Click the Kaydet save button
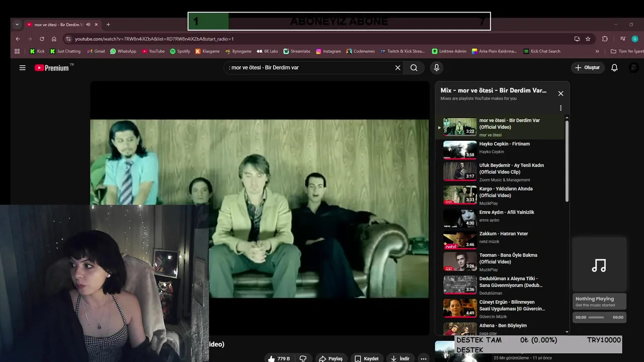The width and height of the screenshot is (644, 362). pyautogui.click(x=367, y=358)
